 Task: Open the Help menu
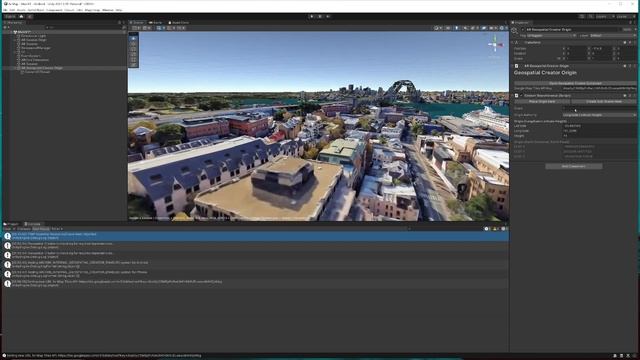tap(119, 10)
